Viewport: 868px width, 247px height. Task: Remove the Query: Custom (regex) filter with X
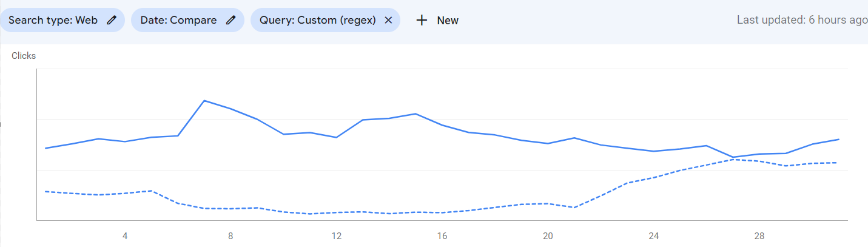pos(389,20)
